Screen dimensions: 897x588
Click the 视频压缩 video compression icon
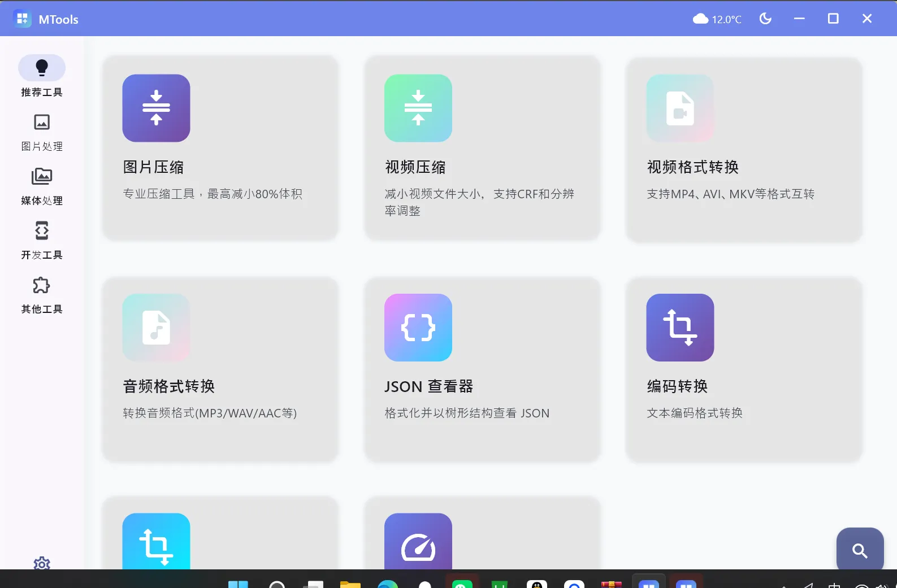pos(418,108)
